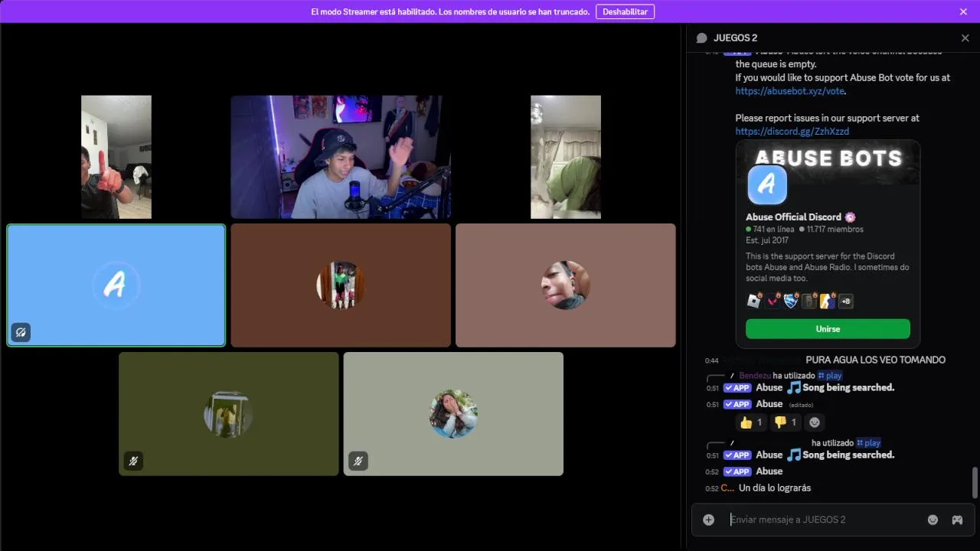Click the 'Est. jul 2017' text
The width and height of the screenshot is (980, 551).
[767, 240]
